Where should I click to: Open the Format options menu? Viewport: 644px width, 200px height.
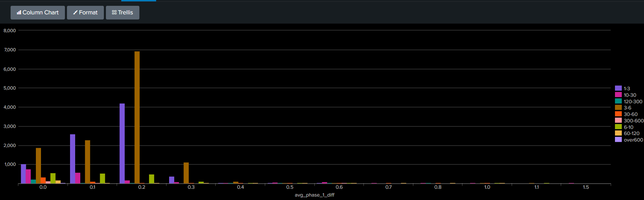point(85,13)
